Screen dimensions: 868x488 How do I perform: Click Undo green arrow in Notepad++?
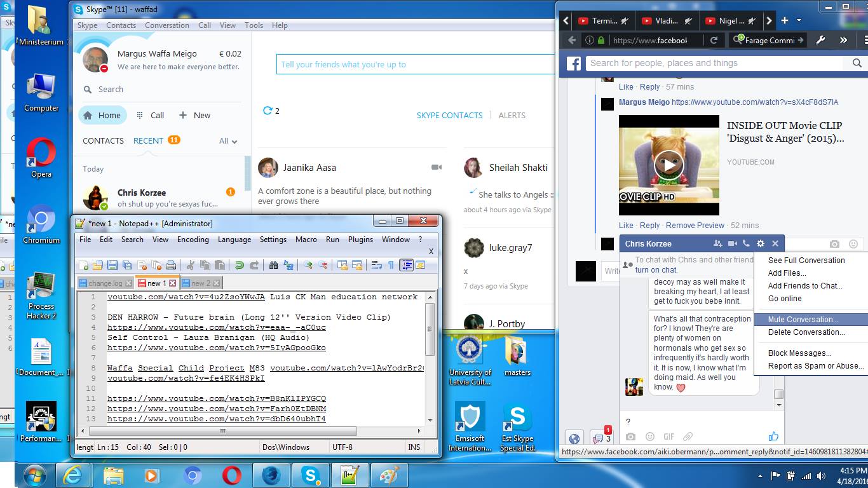[239, 265]
